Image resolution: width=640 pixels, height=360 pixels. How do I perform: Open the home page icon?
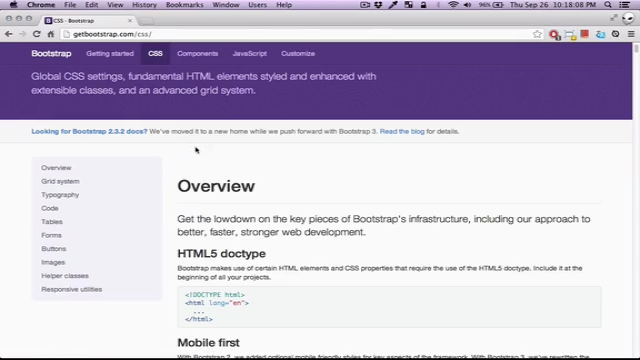pos(51,34)
